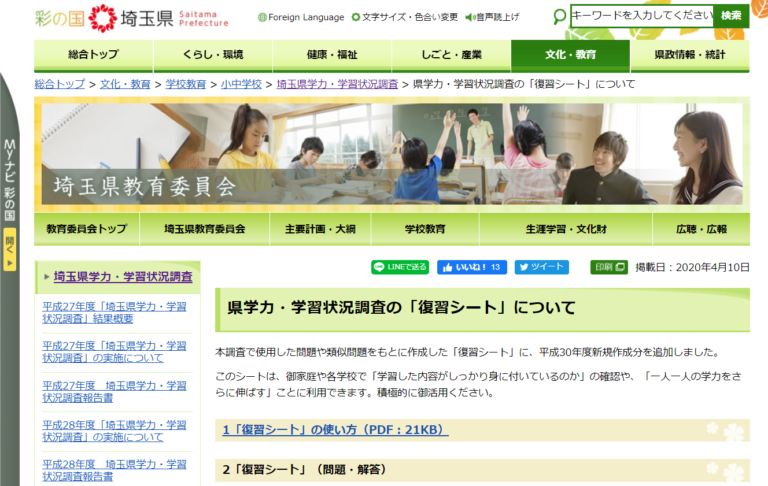Viewport: 768px width, 486px height.
Task: Follow breadcrumb link 学校教育
Action: (186, 84)
